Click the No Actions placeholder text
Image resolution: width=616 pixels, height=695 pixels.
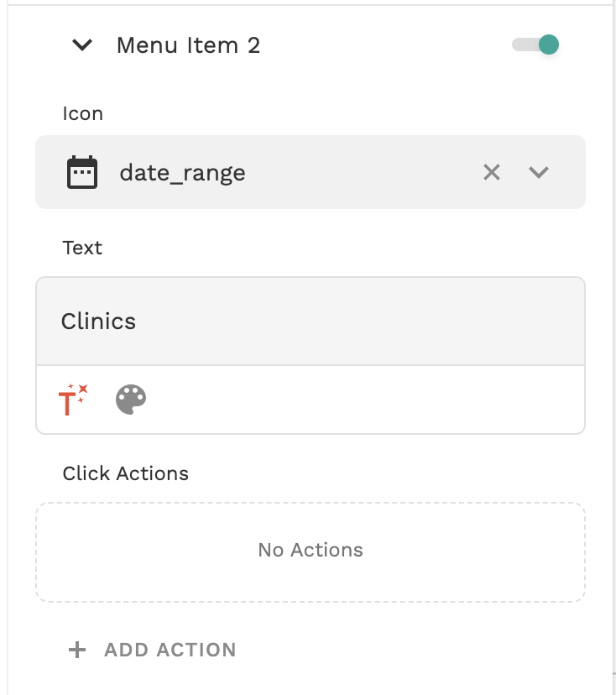point(311,551)
